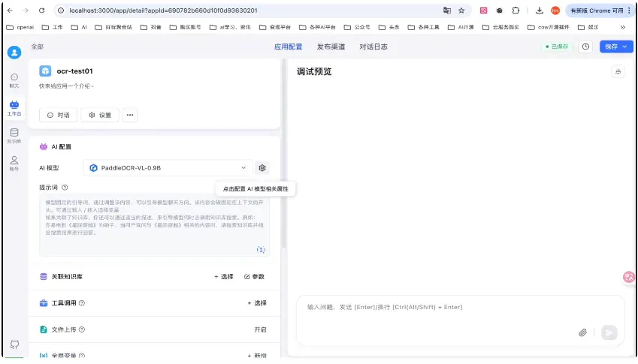Open the 各种工具 bookmark folder

click(x=424, y=27)
